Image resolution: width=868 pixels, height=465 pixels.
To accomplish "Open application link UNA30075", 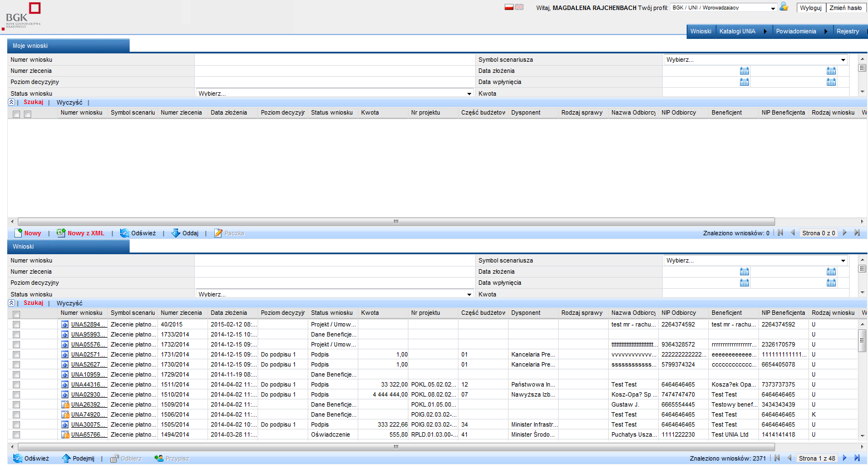I will point(88,424).
